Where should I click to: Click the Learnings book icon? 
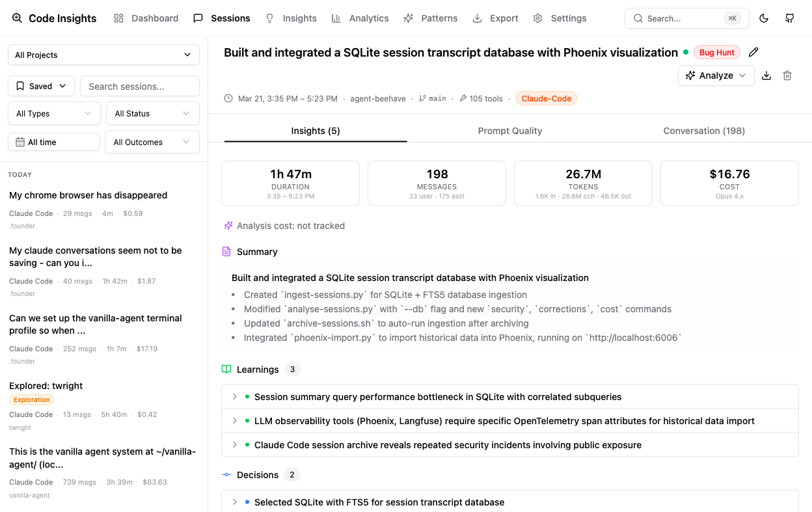pyautogui.click(x=226, y=370)
